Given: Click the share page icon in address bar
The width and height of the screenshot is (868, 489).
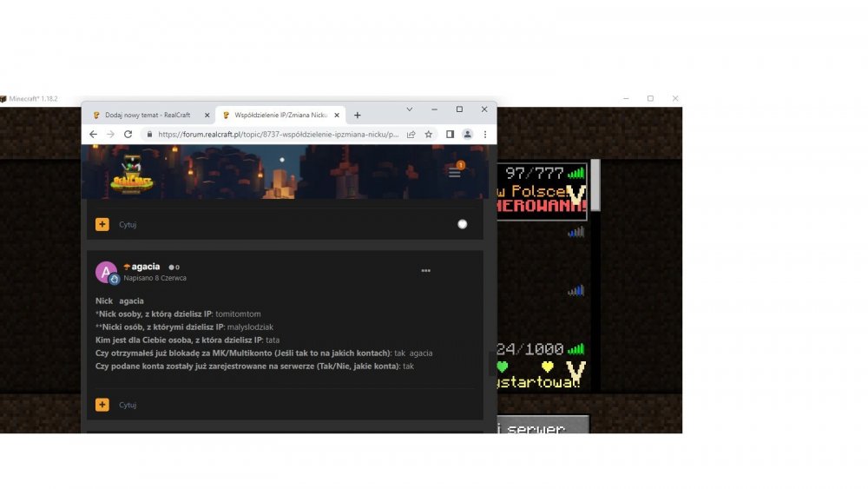Looking at the screenshot, I should click(x=411, y=135).
